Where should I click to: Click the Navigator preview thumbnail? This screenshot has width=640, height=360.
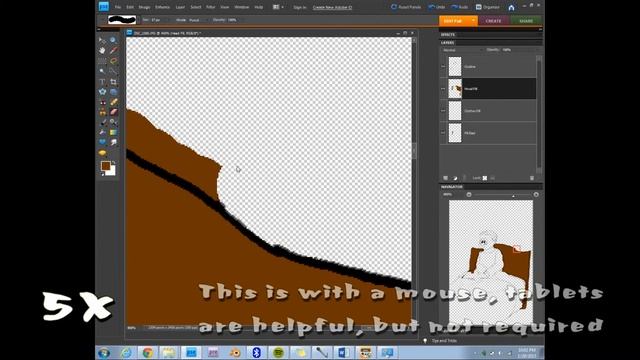click(491, 262)
